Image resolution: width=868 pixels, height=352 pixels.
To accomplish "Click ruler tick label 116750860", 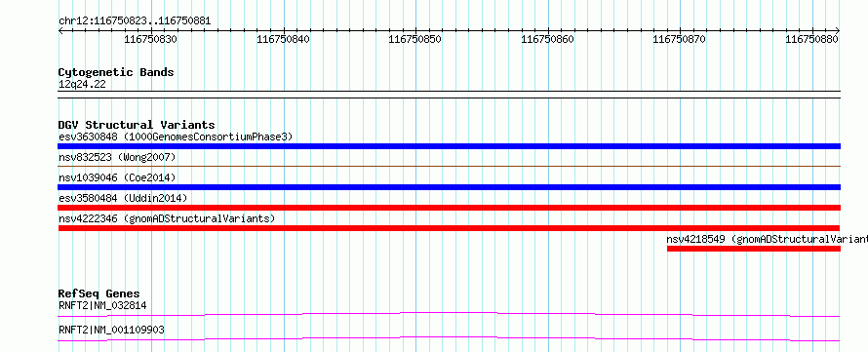I will [x=548, y=39].
